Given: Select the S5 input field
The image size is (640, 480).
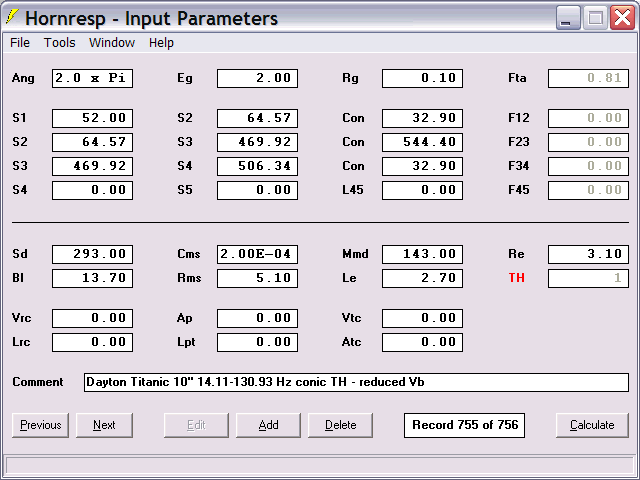Looking at the screenshot, I should click(x=258, y=191).
